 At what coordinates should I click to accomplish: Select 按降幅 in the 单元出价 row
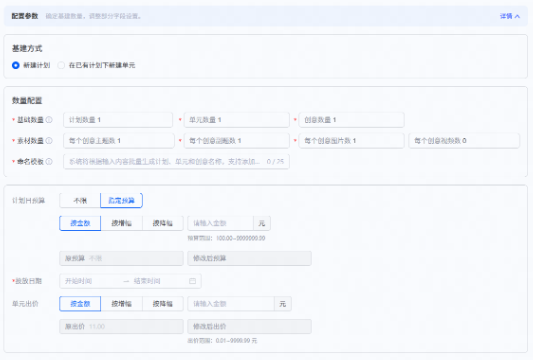[x=162, y=304]
